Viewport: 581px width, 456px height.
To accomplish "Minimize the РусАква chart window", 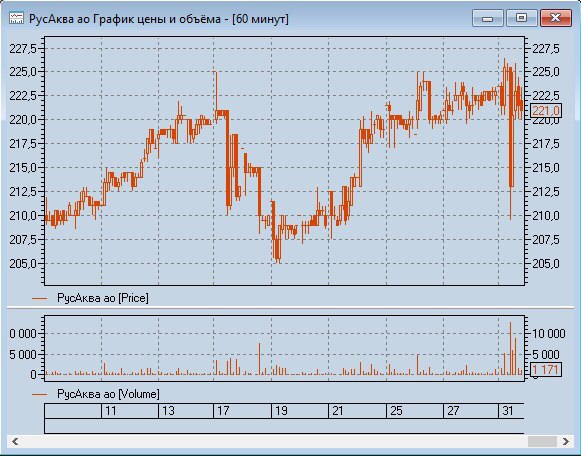I will [487, 18].
